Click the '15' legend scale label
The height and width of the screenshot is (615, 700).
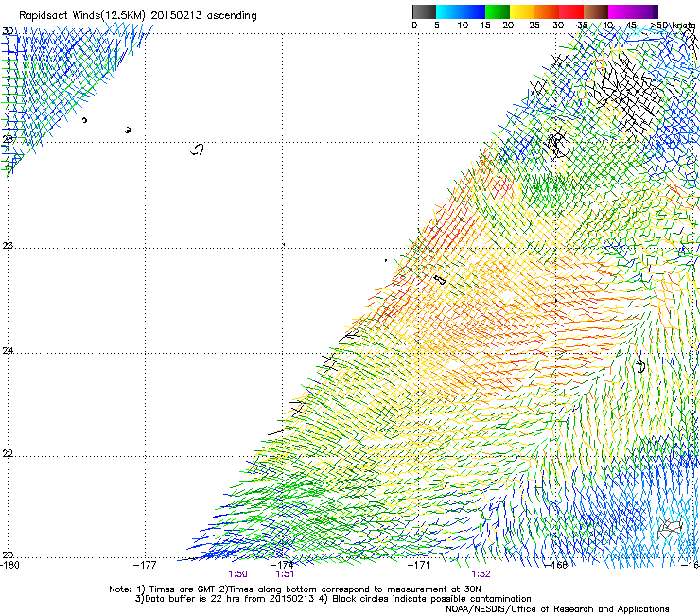[485, 26]
